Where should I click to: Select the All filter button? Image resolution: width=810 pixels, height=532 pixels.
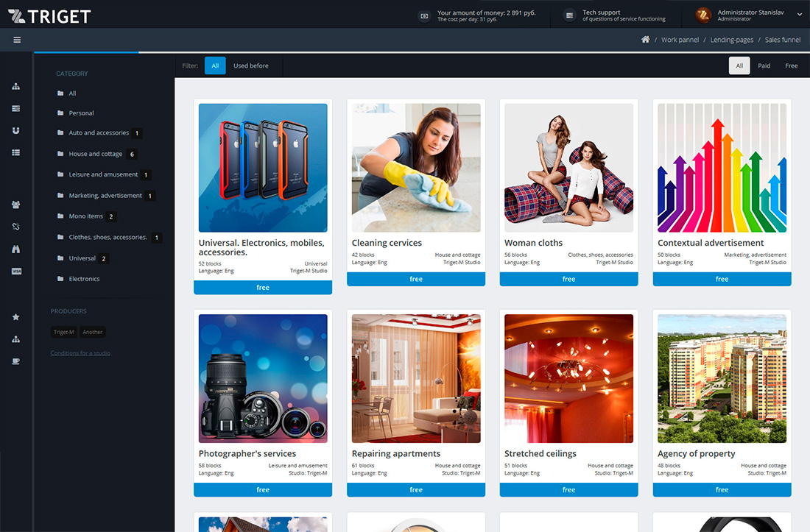(x=216, y=65)
